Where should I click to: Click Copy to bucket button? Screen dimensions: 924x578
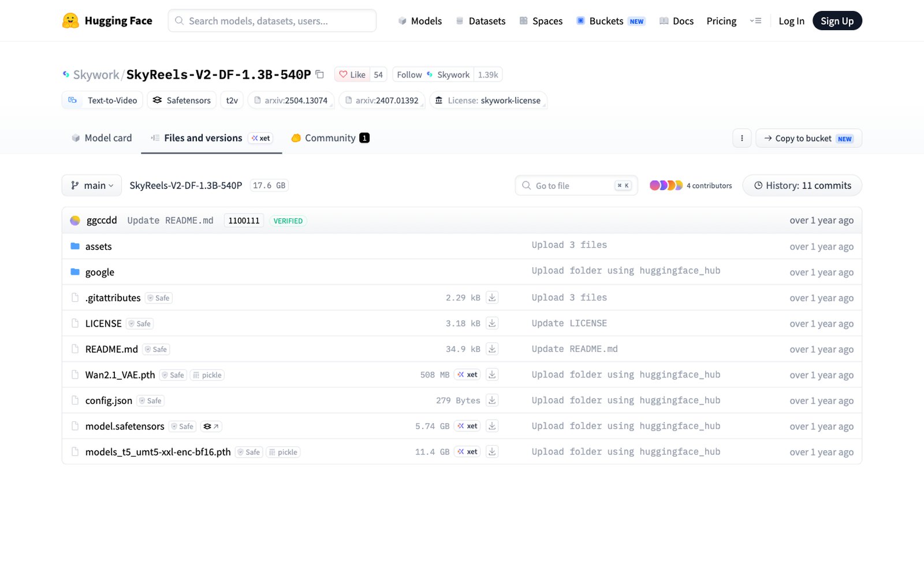pyautogui.click(x=808, y=138)
